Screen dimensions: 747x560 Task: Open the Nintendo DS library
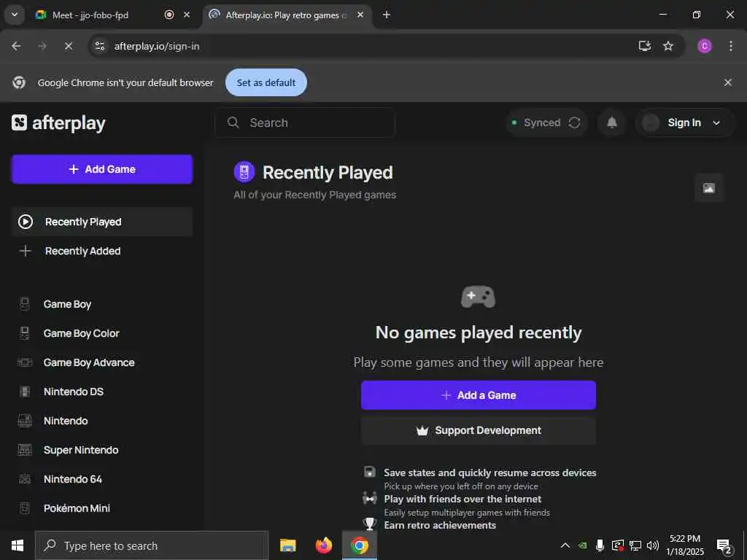click(x=102, y=392)
